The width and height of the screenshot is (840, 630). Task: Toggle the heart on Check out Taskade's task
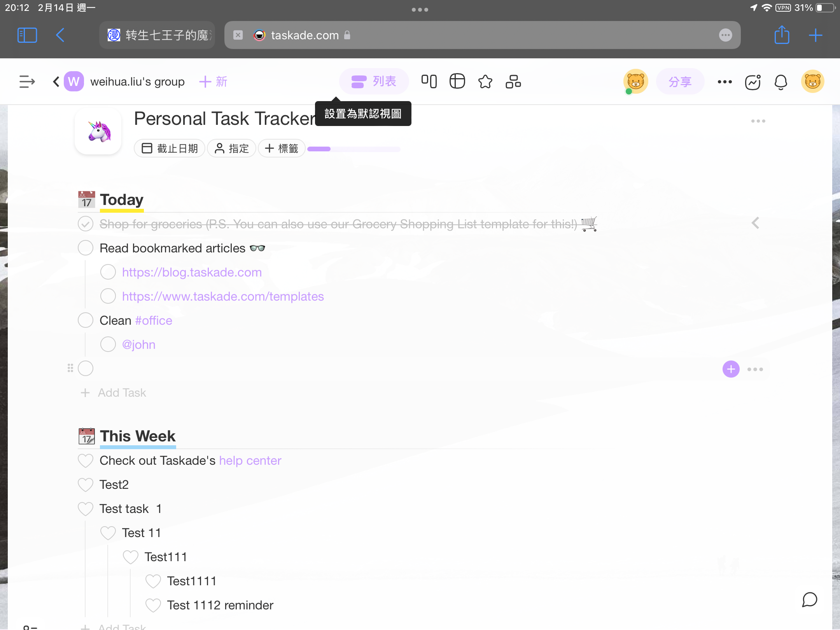[86, 461]
